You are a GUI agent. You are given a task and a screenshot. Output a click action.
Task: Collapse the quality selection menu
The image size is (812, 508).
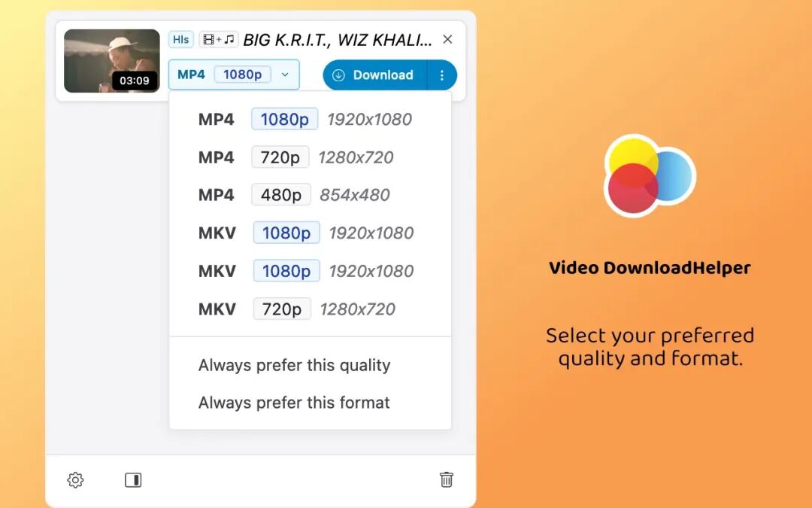[284, 75]
